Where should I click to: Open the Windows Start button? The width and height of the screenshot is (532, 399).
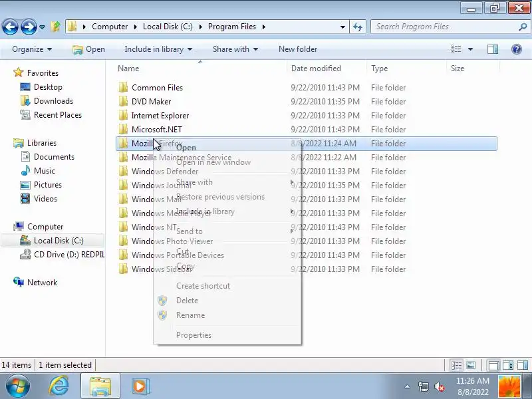coord(18,386)
